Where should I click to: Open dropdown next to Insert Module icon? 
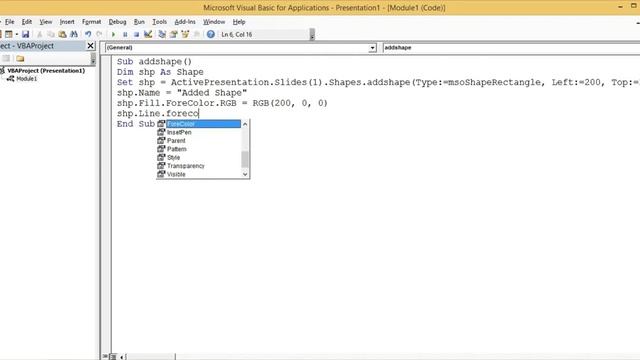pos(16,34)
